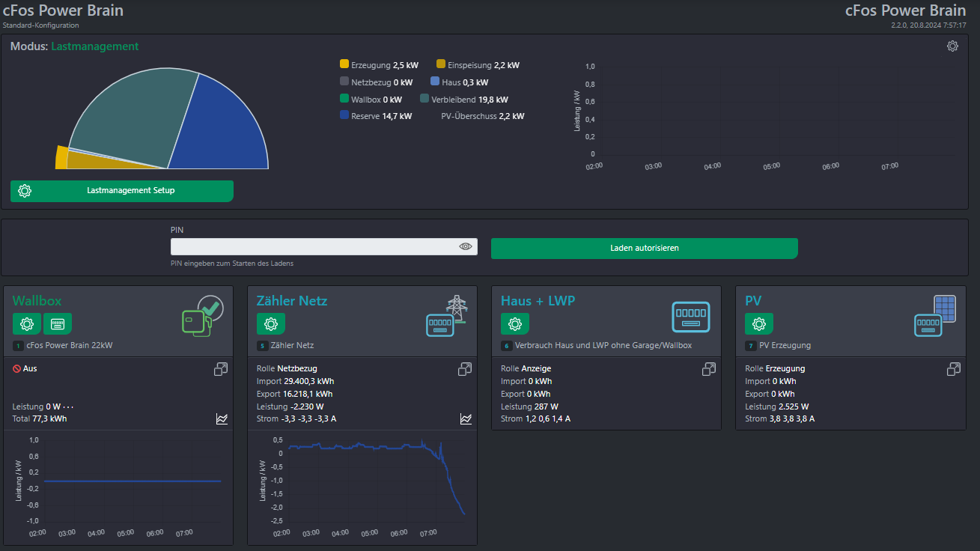Click the 'Rolle Anzeige' text

[x=526, y=368]
